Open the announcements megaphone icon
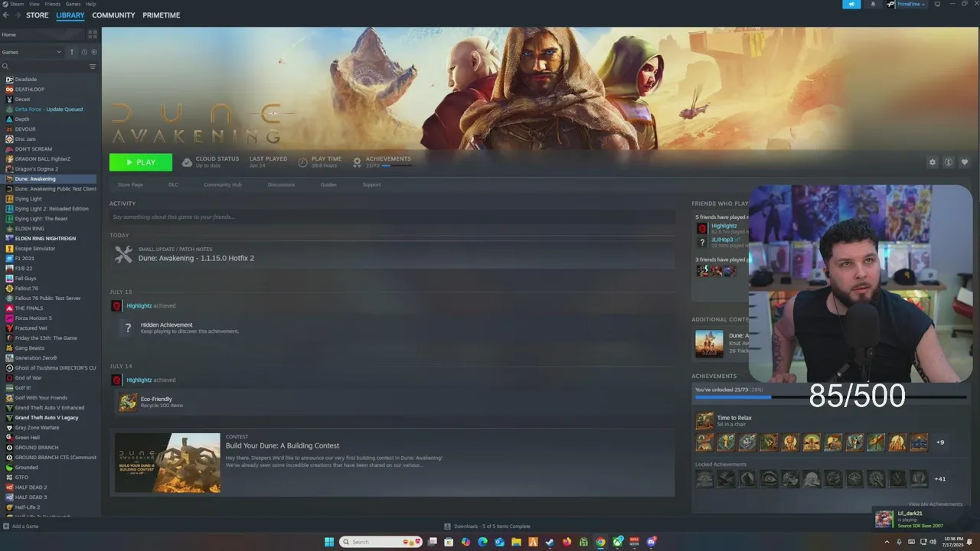The height and width of the screenshot is (551, 980). pos(851,4)
